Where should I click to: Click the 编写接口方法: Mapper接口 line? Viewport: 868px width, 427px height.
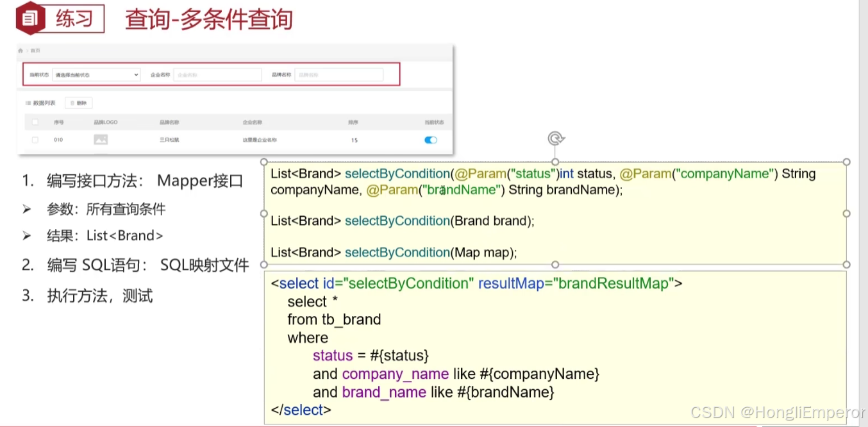(133, 181)
